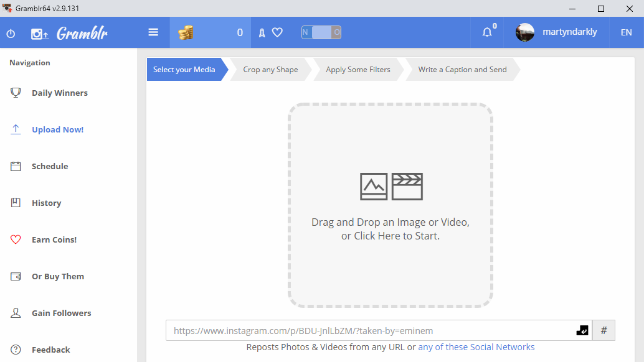Minimize the Gramblr64 window
The width and height of the screenshot is (644, 362).
tap(572, 9)
